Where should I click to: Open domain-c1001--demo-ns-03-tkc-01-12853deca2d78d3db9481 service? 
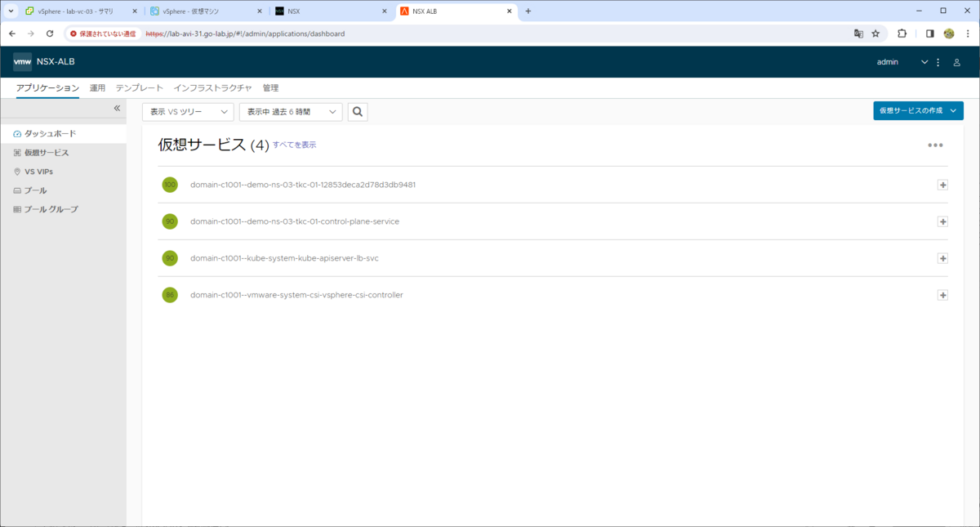pos(303,185)
